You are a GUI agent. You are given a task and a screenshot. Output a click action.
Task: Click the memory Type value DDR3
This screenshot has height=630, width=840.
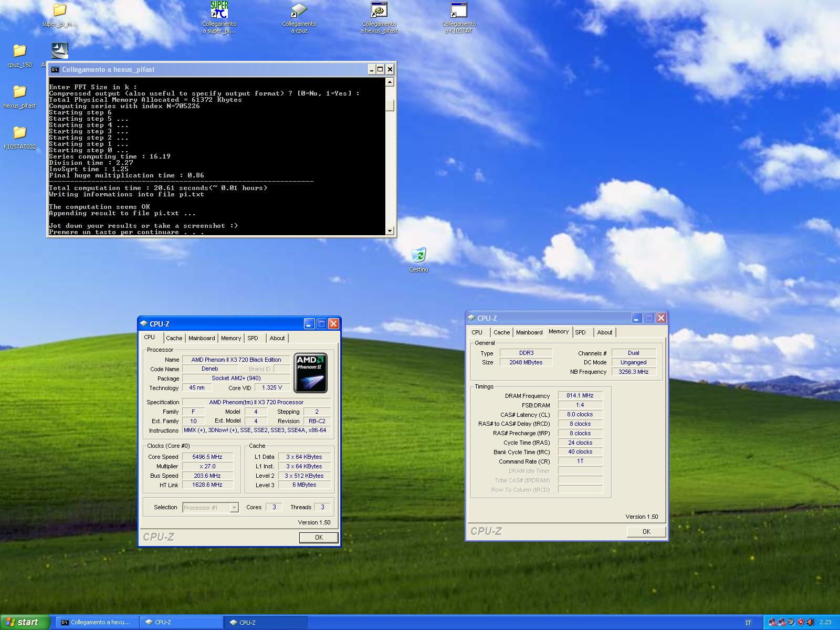[x=526, y=353]
